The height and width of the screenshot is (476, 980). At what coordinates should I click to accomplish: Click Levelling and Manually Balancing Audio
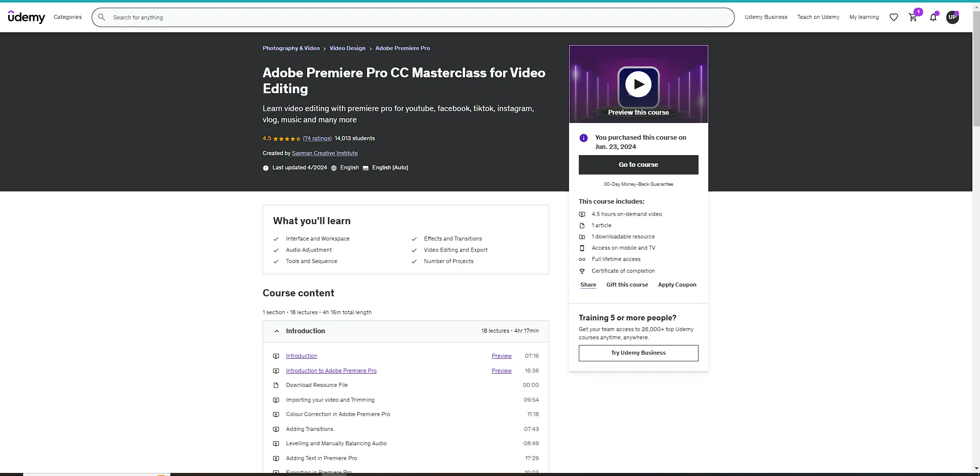pos(336,443)
